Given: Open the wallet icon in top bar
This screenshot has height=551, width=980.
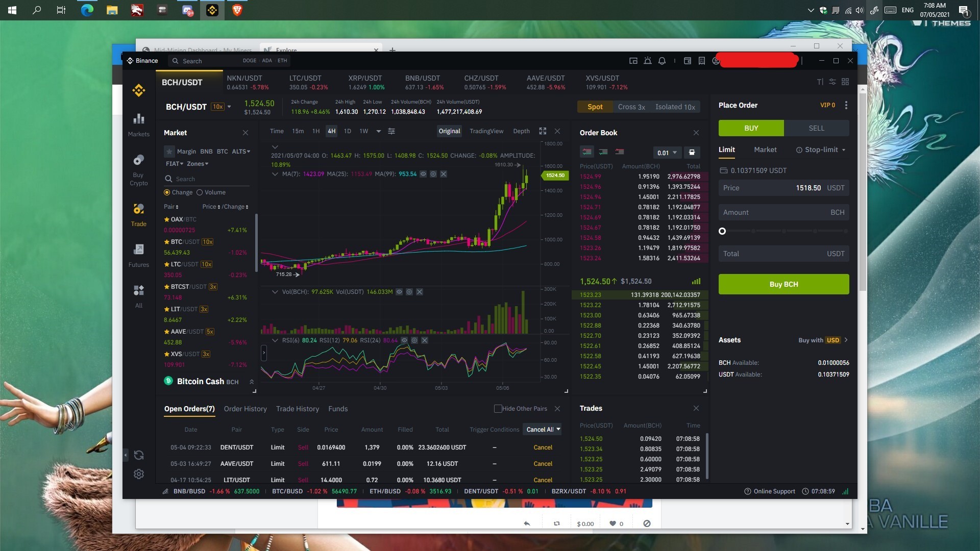Looking at the screenshot, I should (688, 61).
